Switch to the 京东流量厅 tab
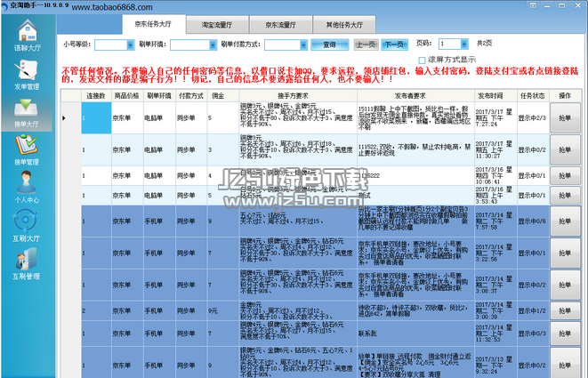Screen dimensions: 588x378 280,25
